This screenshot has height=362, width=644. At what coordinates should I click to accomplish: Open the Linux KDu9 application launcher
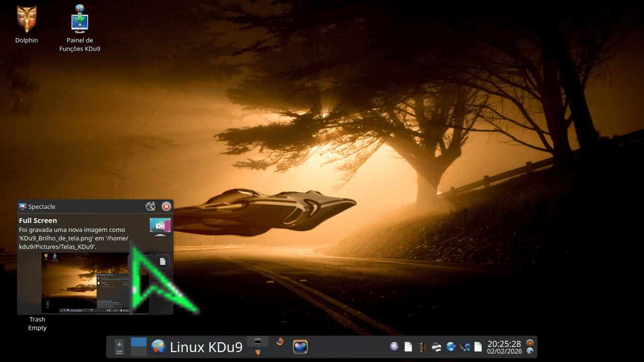tap(158, 347)
